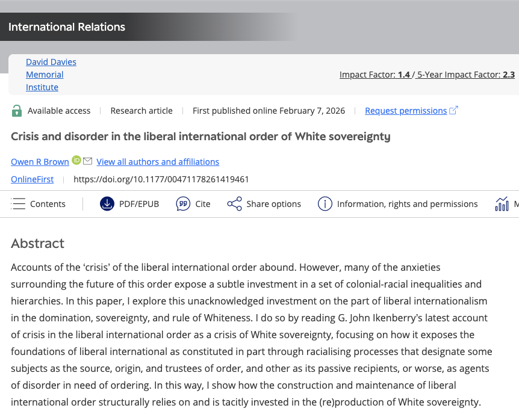Check the 5-Year Impact Factor link
The height and width of the screenshot is (420, 519).
point(464,74)
